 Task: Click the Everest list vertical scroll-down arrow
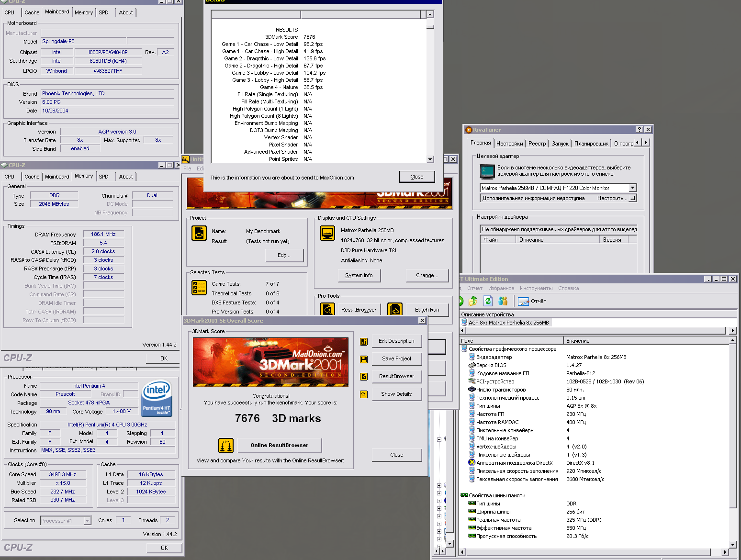pos(732,544)
